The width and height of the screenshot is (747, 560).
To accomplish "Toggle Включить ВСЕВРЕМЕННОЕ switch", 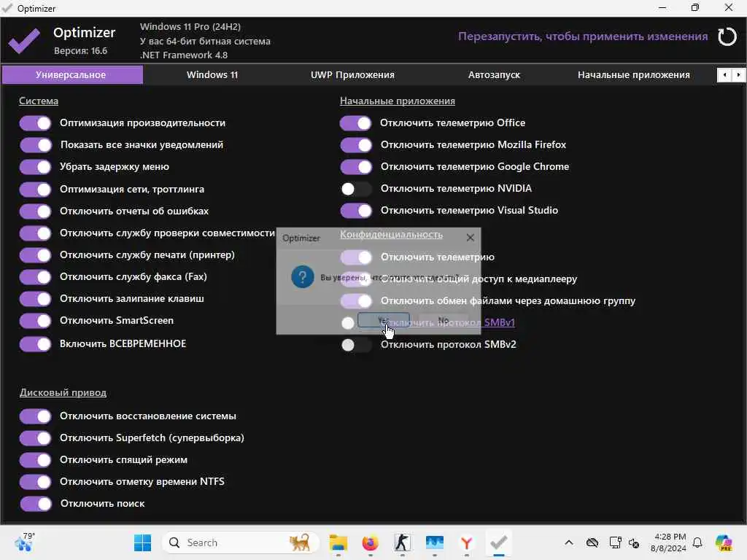I will [35, 344].
